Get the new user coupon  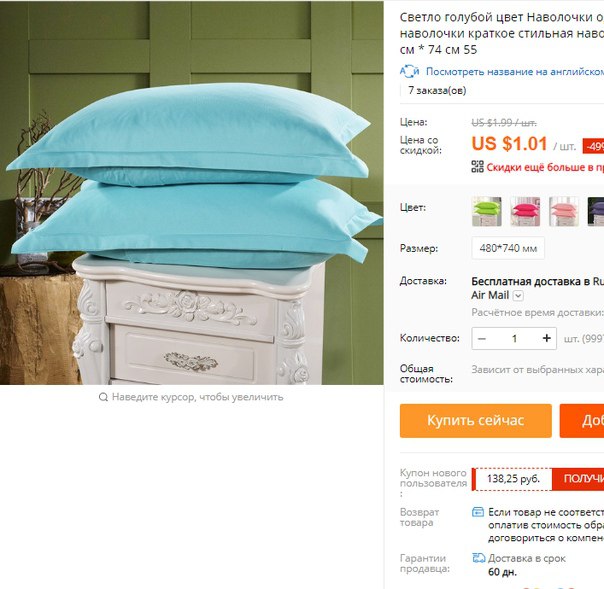pos(578,479)
